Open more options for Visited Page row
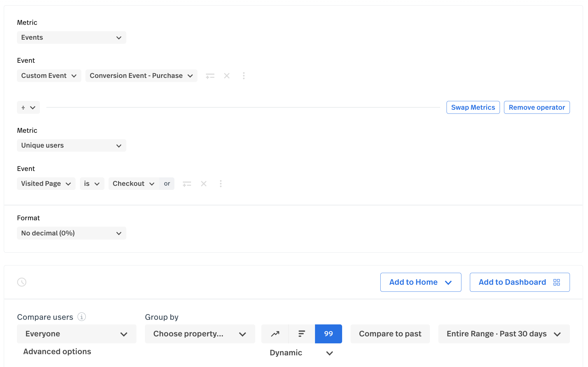 click(221, 184)
